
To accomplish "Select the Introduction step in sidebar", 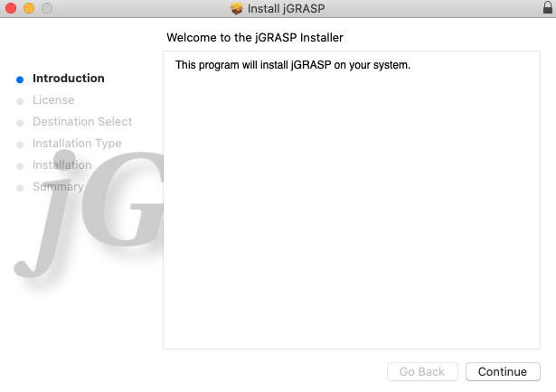I will pyautogui.click(x=69, y=79).
